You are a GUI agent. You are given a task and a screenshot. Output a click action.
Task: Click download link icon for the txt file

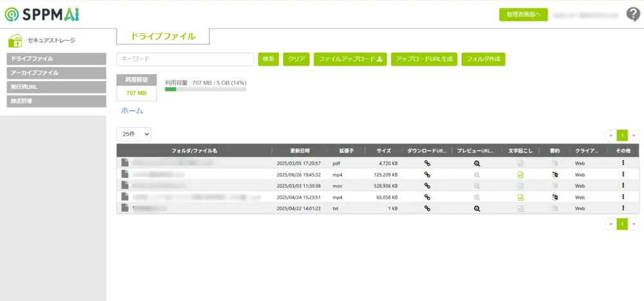pos(427,208)
